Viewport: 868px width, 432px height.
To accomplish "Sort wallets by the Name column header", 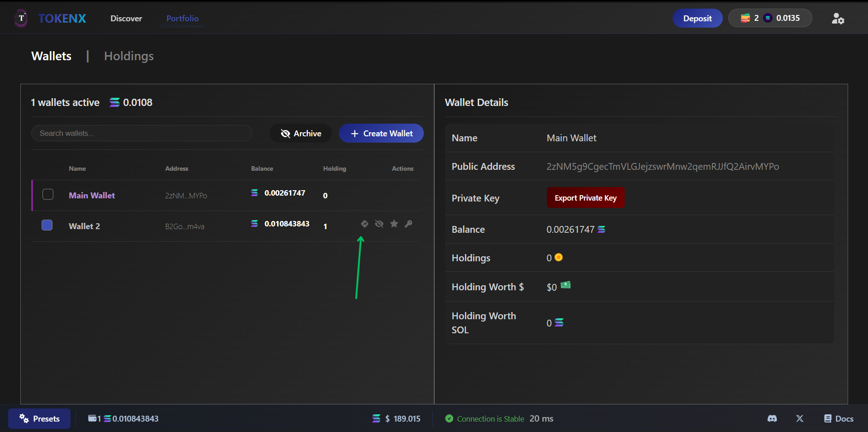I will point(77,168).
